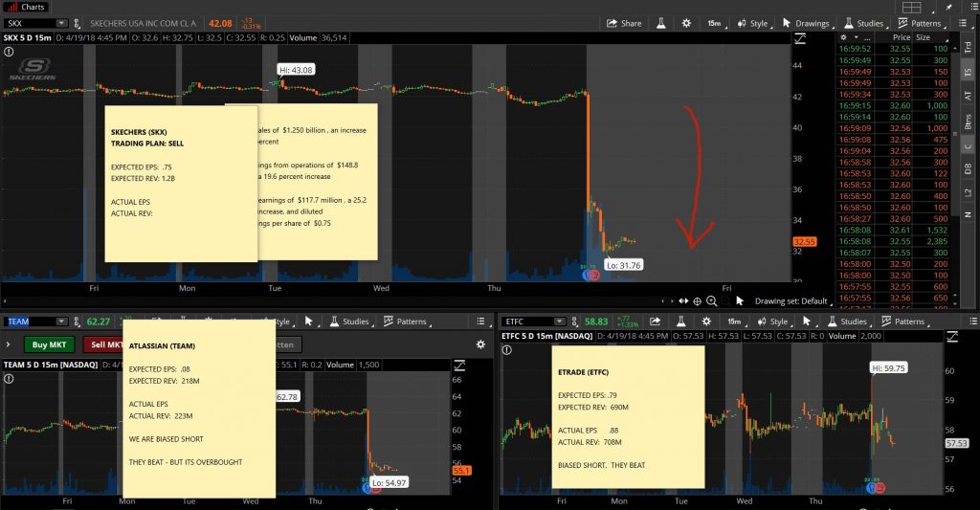Select pointer tool beside Drawing set
The width and height of the screenshot is (980, 510).
(740, 301)
